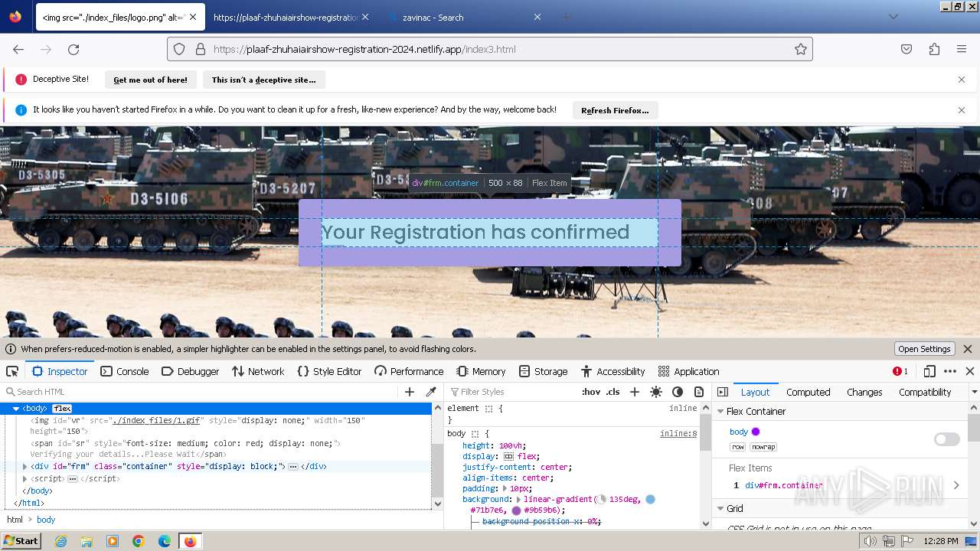Collapse the three-pane inspector sidebar toggle

723,392
